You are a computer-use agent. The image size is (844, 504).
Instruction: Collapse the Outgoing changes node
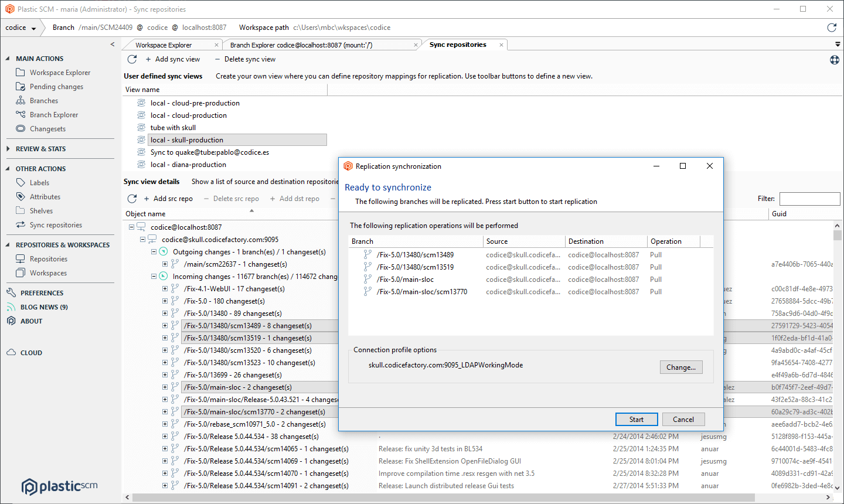pos(154,252)
